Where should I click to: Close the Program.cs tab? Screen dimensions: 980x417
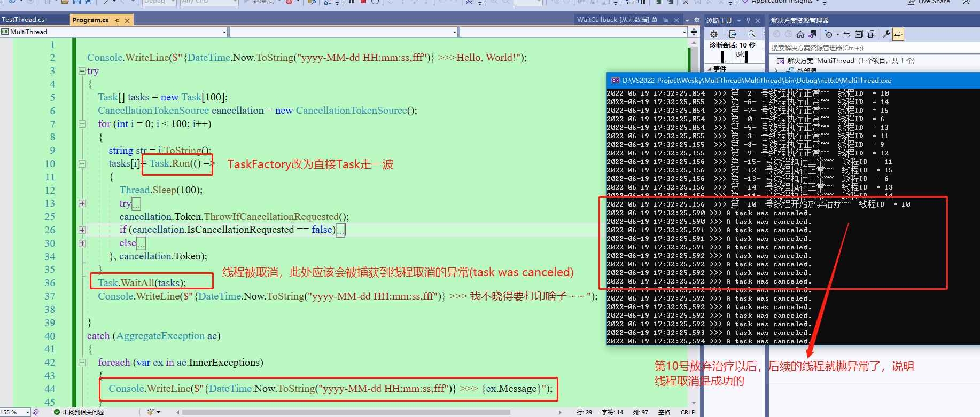click(x=127, y=20)
